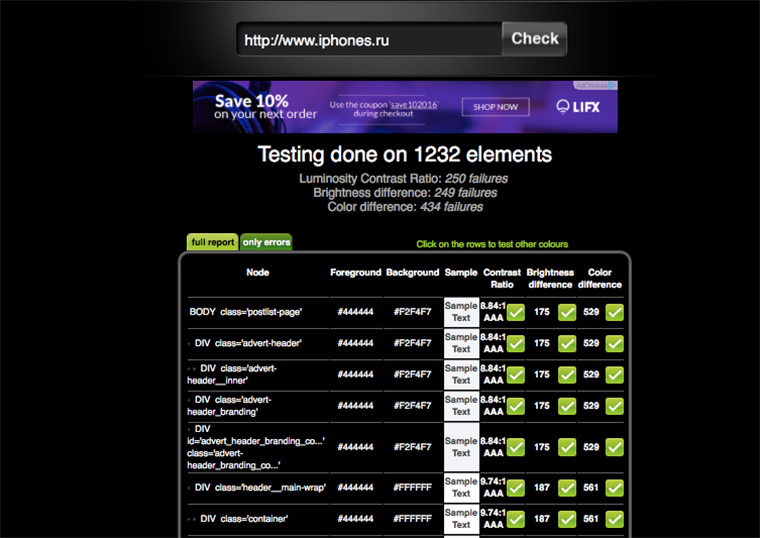
Task: Switch to the only errors tab
Action: click(266, 242)
